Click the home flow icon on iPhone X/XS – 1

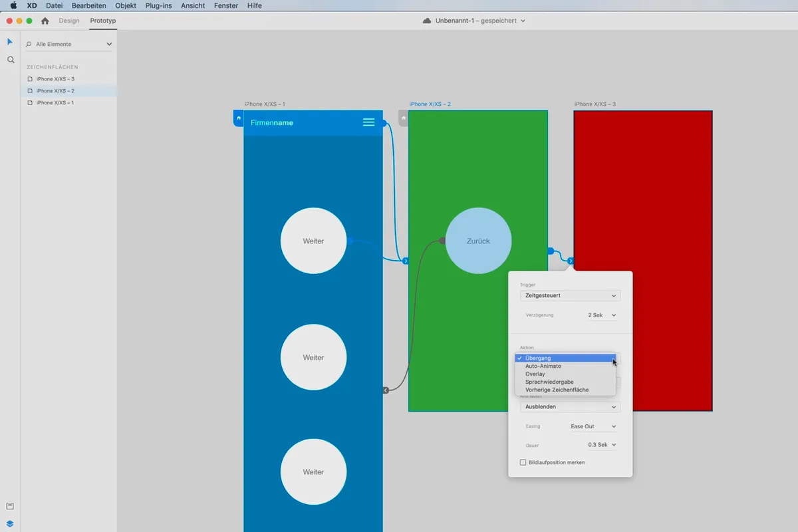[x=239, y=118]
